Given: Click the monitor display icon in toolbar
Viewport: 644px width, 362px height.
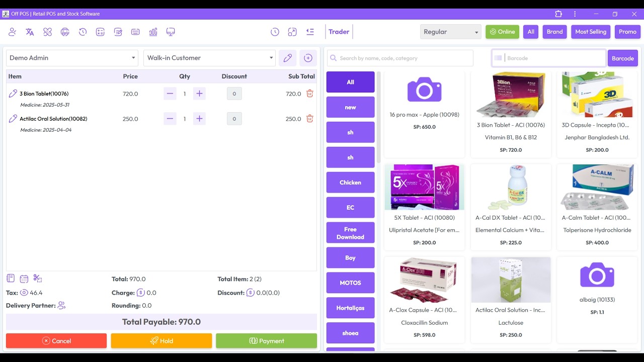Looking at the screenshot, I should 171,32.
